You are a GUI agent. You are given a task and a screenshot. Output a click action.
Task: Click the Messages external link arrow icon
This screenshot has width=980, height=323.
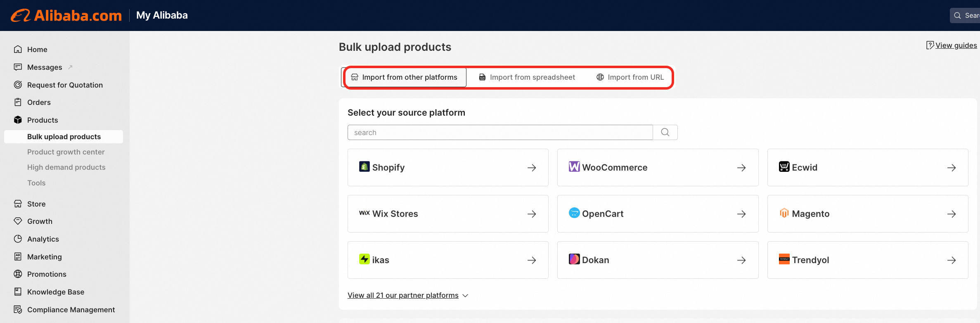[x=70, y=67]
